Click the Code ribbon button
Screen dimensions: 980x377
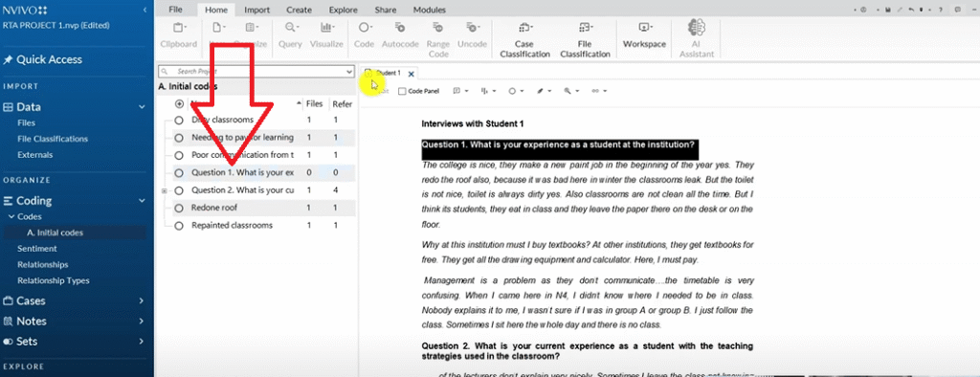point(365,35)
